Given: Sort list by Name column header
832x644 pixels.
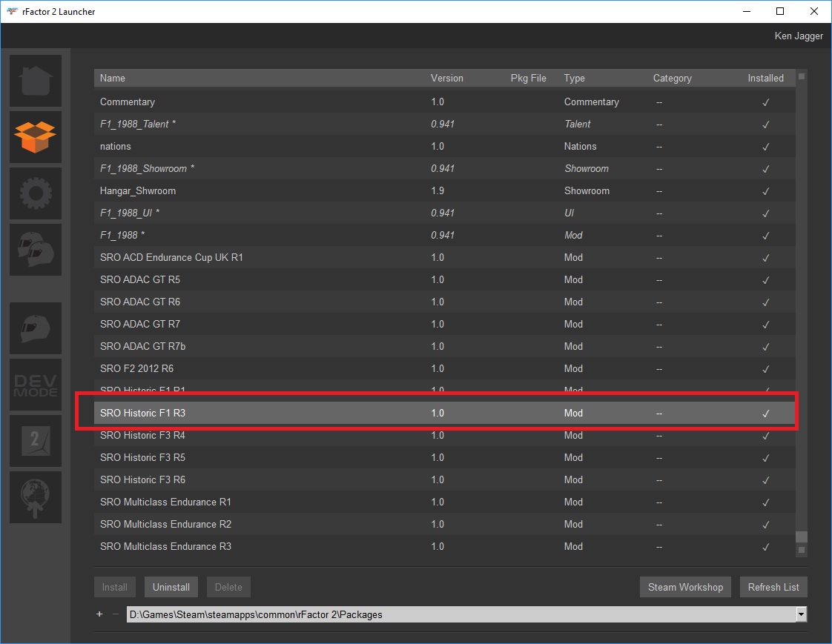Looking at the screenshot, I should coord(113,78).
